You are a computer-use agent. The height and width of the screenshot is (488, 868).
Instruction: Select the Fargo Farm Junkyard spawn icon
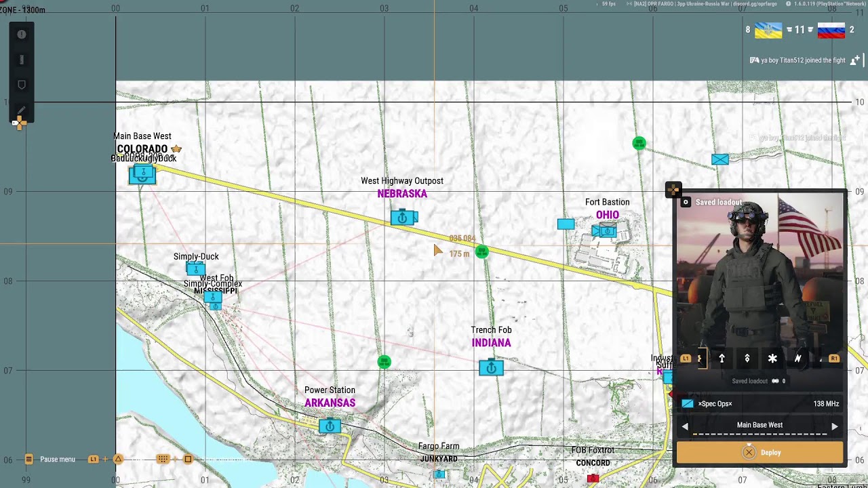pyautogui.click(x=439, y=474)
